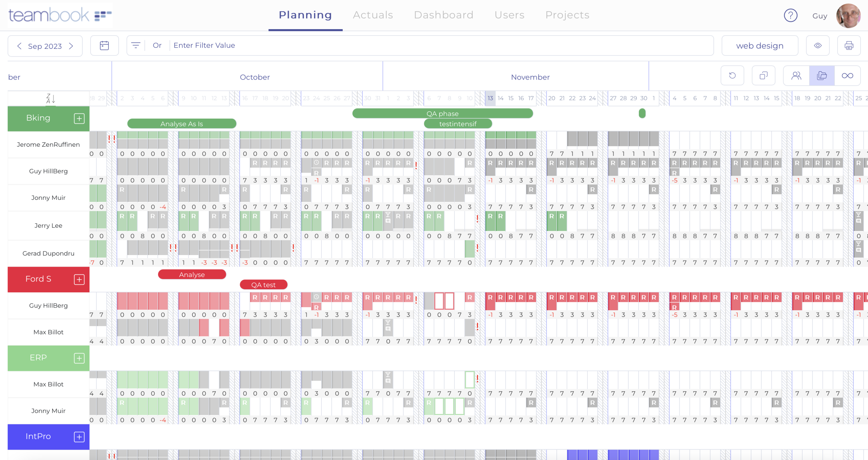
Task: Switch to users view with the people toggle
Action: [x=796, y=75]
